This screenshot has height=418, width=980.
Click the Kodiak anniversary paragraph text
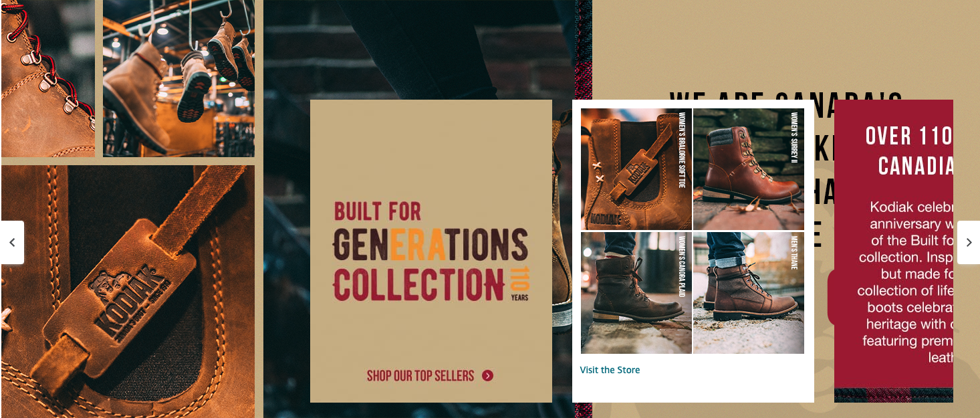(x=906, y=282)
